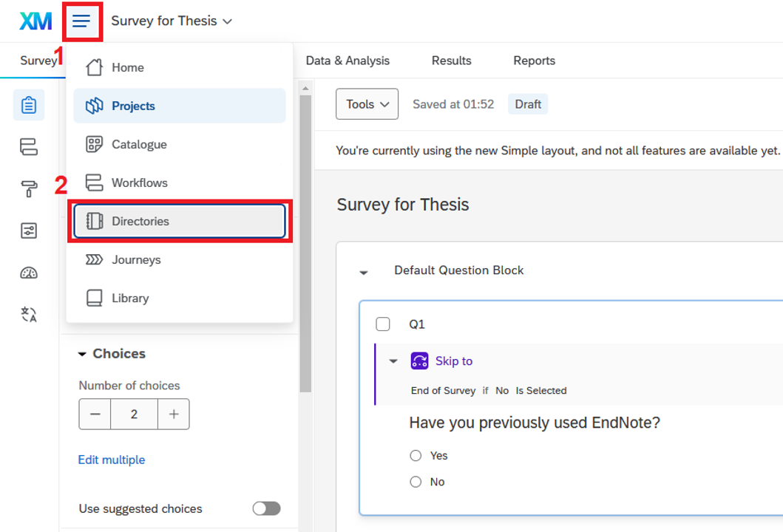Switch to the Data & Analysis tab

pos(348,61)
